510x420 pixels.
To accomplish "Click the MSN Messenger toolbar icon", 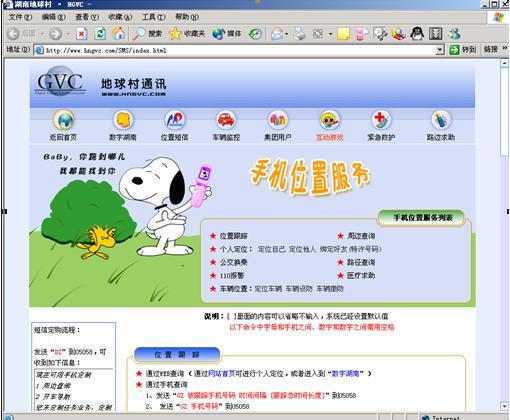I will [x=454, y=34].
